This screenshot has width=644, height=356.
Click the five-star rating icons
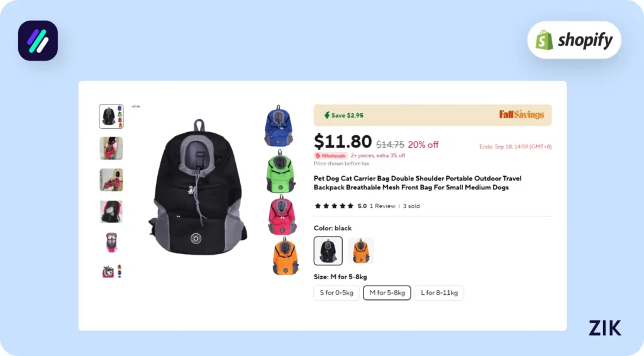click(333, 206)
